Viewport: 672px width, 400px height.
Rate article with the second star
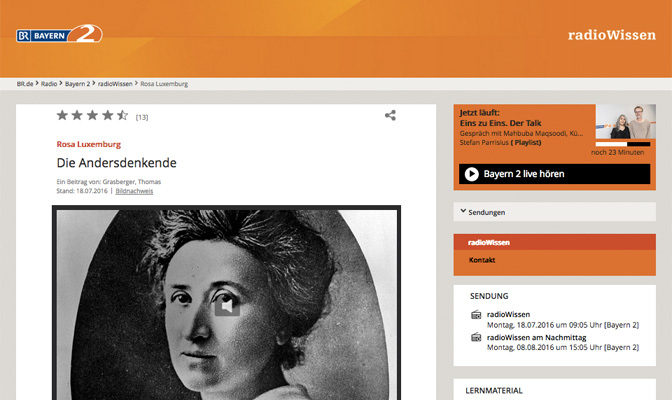[77, 115]
